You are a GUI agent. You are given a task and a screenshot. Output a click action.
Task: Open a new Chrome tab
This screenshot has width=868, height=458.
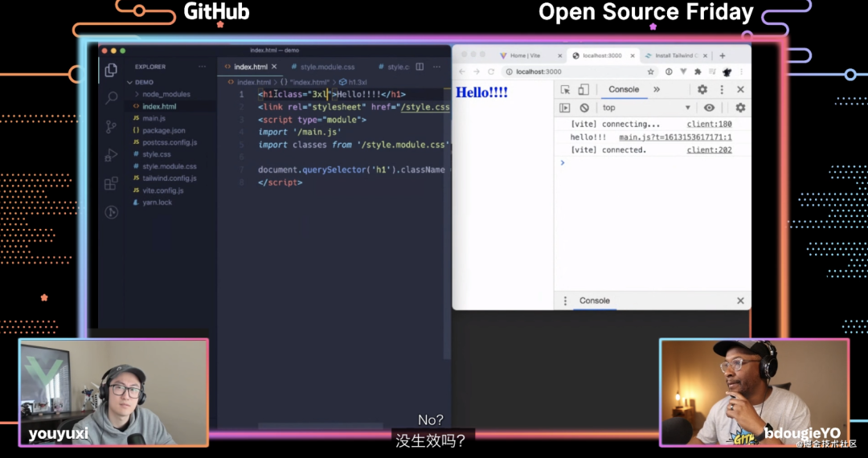coord(723,55)
